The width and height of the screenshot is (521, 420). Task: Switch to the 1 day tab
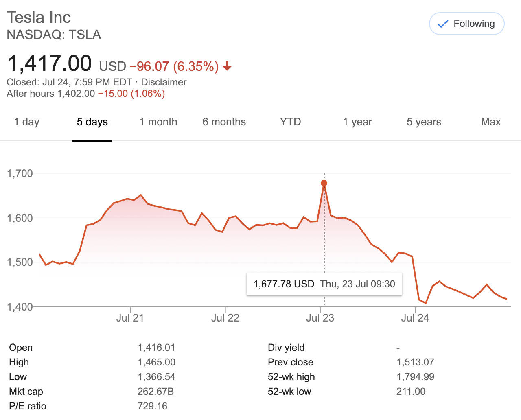[26, 122]
